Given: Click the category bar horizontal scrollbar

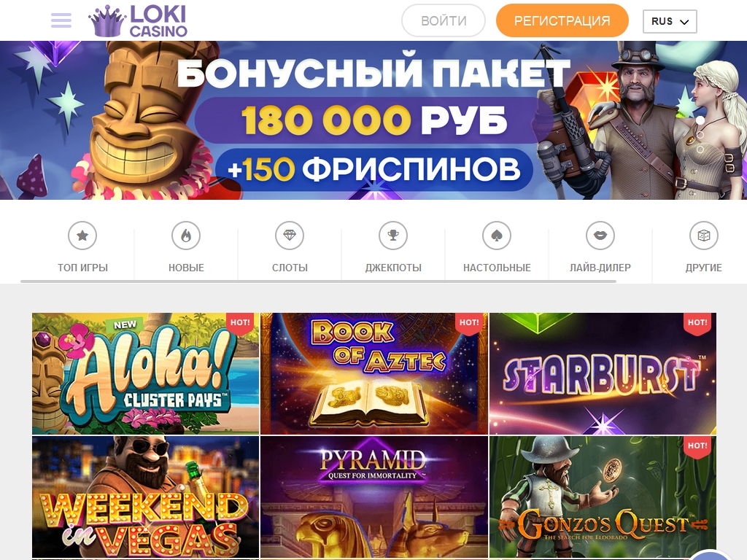Looking at the screenshot, I should coord(318,281).
